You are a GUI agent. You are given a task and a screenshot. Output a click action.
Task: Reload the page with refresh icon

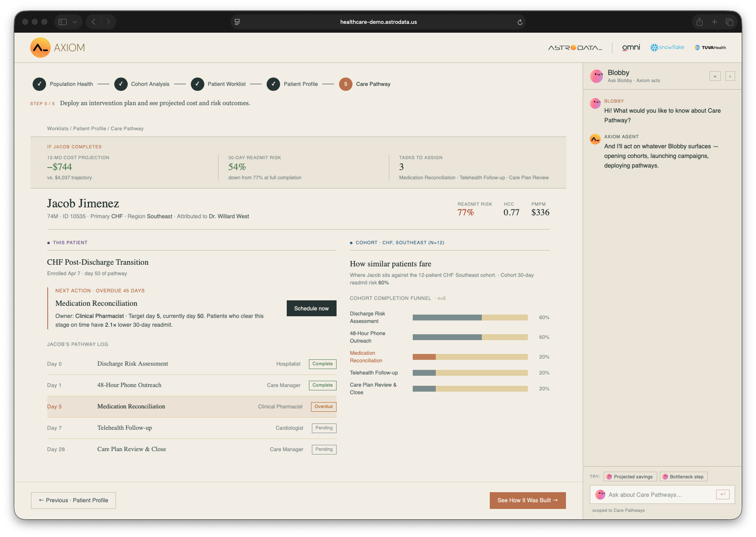520,22
